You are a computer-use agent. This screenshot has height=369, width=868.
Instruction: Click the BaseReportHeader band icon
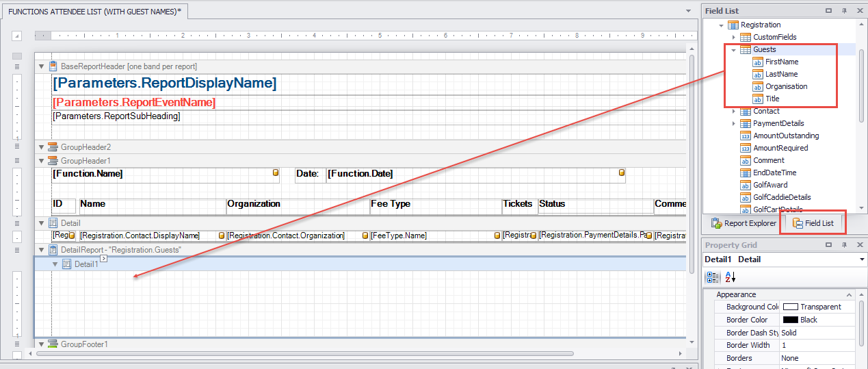(53, 66)
